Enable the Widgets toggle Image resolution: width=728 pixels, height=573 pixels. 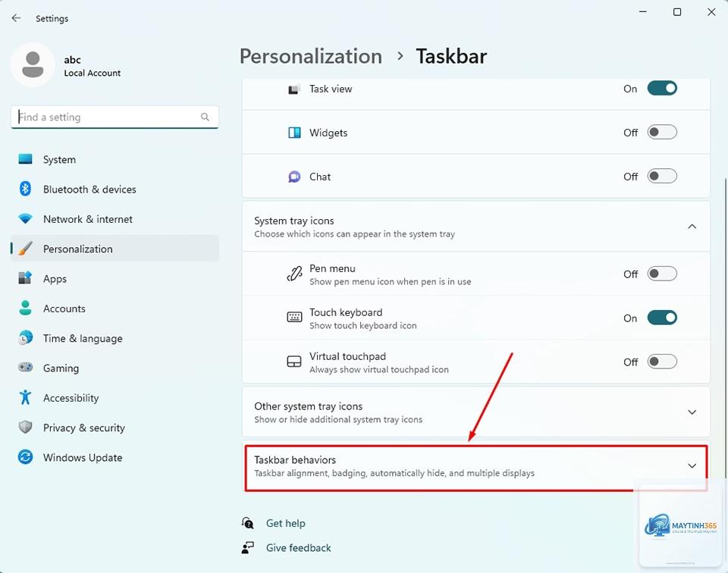(x=662, y=132)
